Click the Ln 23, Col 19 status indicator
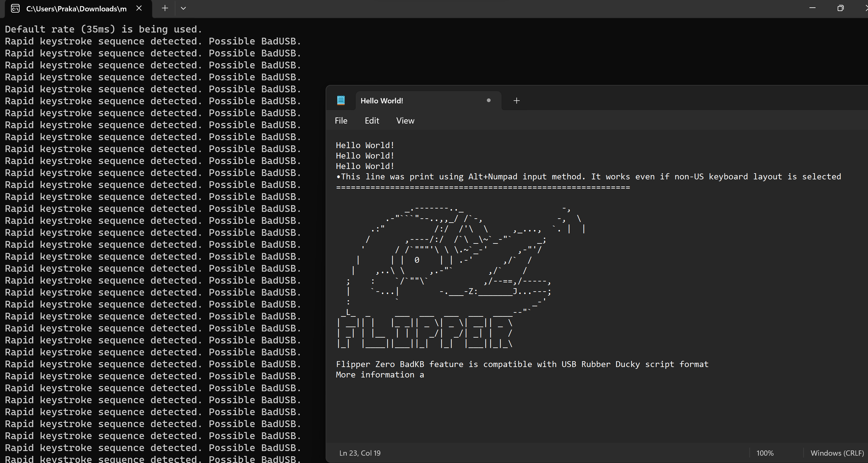This screenshot has width=868, height=463. 360,453
